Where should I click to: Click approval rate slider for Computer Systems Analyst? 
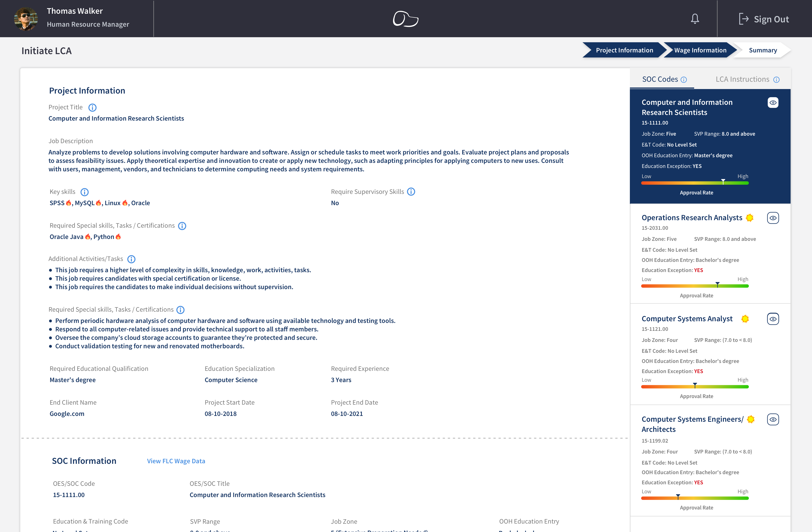coord(695,387)
